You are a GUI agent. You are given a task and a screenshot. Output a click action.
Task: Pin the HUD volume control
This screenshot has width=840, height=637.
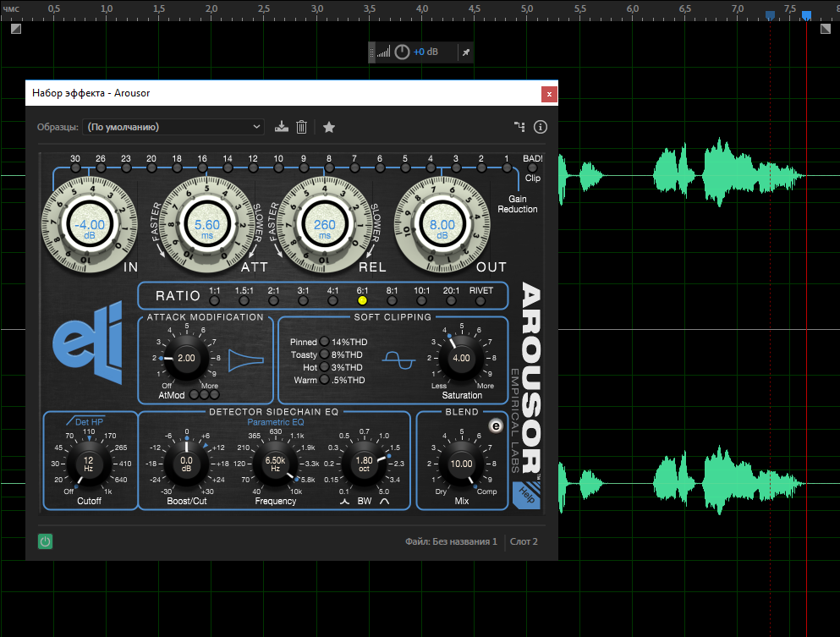(x=466, y=52)
